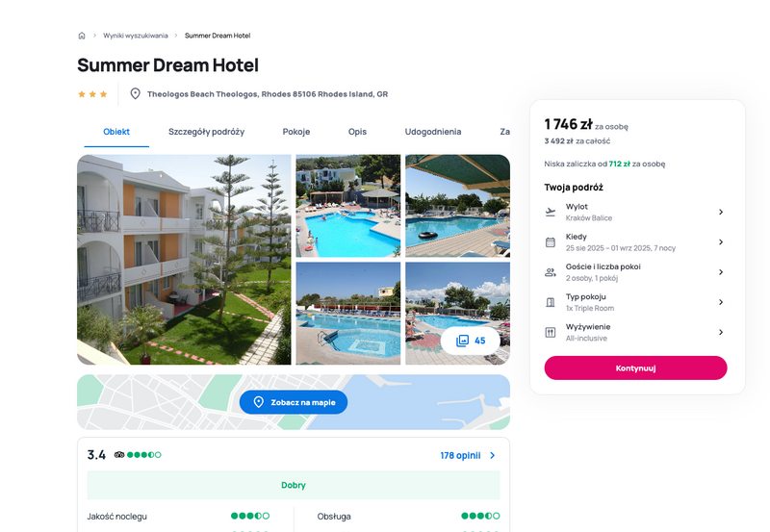This screenshot has height=532, width=770.
Task: Expand the Kiedy travel dates chevron
Action: click(721, 242)
